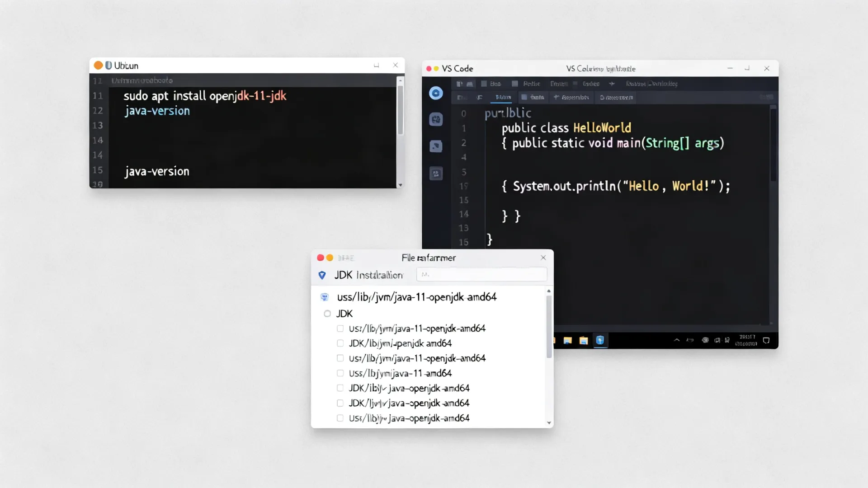Check the 'JDK/lb/jvm/-penjdk amd64' checkbox

pyautogui.click(x=340, y=343)
